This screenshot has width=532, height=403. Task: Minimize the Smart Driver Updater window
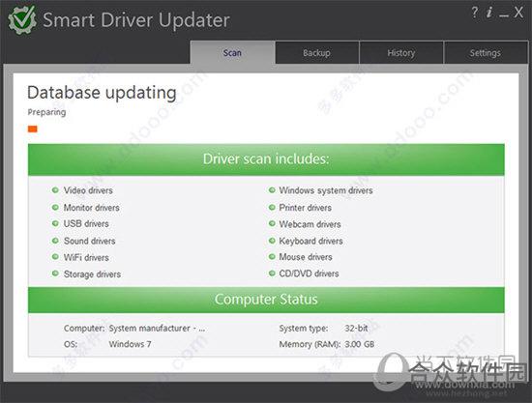tap(504, 15)
